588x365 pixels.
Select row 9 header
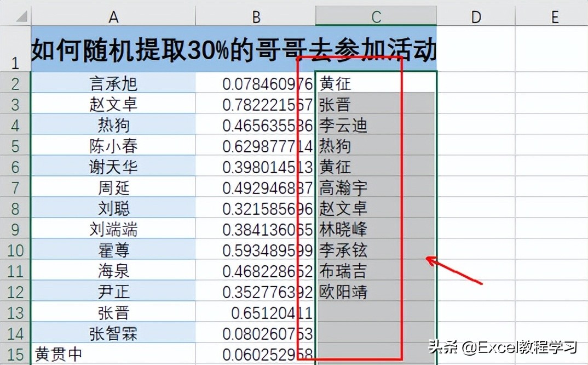(x=15, y=229)
